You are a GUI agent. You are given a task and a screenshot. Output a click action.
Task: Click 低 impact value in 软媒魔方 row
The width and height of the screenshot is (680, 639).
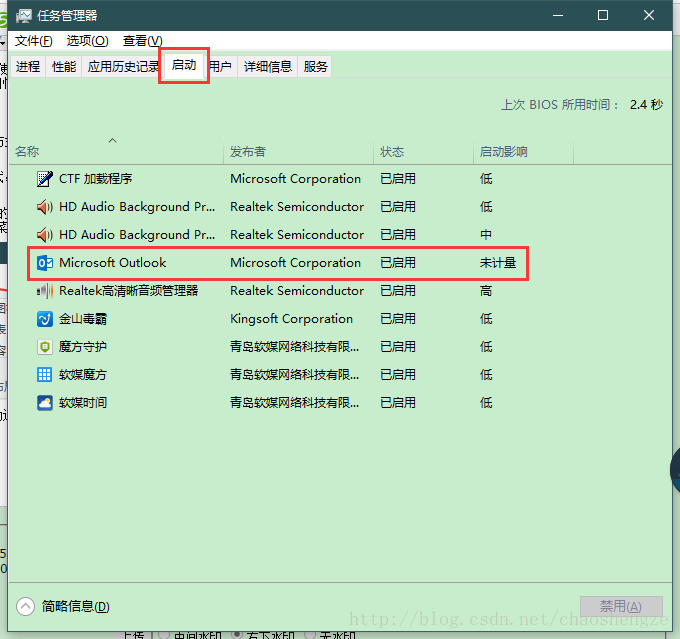tap(486, 375)
